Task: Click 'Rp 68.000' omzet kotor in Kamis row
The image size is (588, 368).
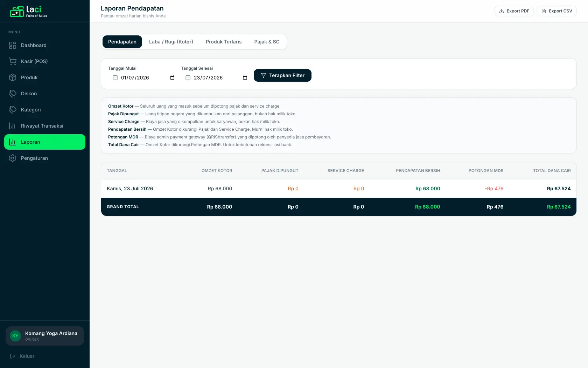Action: point(220,189)
